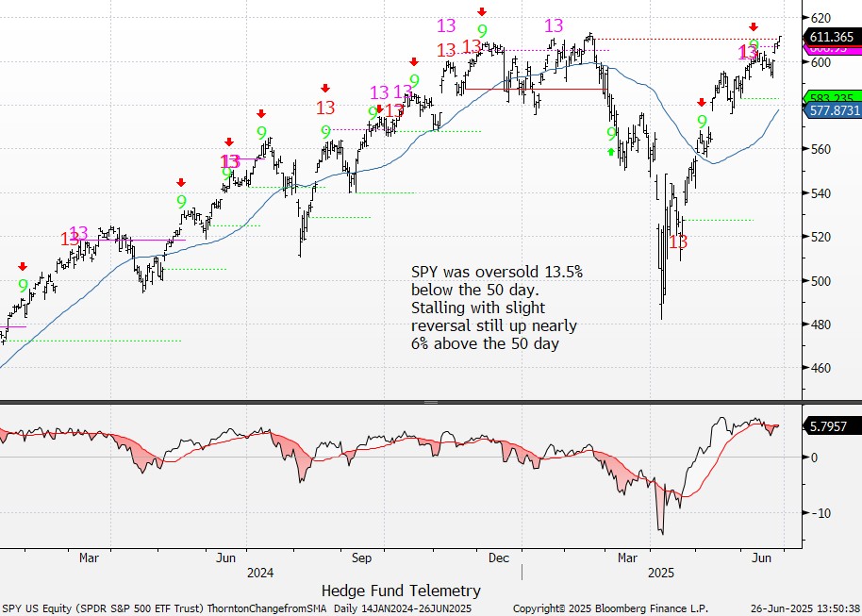Select the 600 price axis label

(x=821, y=62)
